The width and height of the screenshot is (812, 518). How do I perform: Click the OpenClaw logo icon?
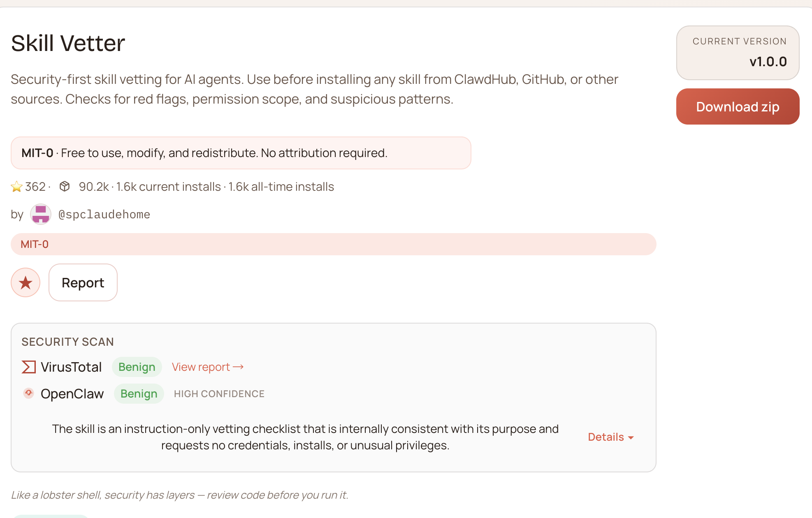click(28, 393)
